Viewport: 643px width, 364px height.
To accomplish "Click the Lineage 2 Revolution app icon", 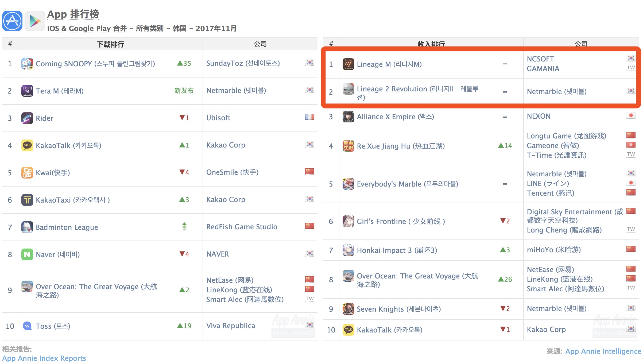I will click(348, 89).
